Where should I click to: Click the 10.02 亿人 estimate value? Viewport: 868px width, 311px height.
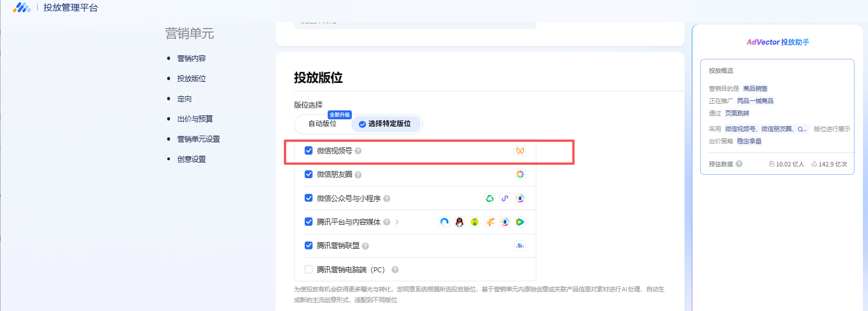click(x=790, y=164)
